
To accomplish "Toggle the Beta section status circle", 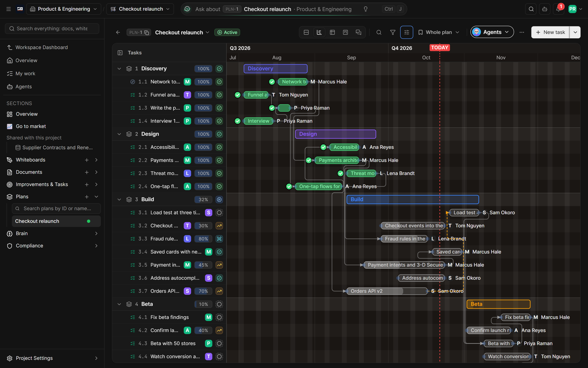I will click(219, 304).
